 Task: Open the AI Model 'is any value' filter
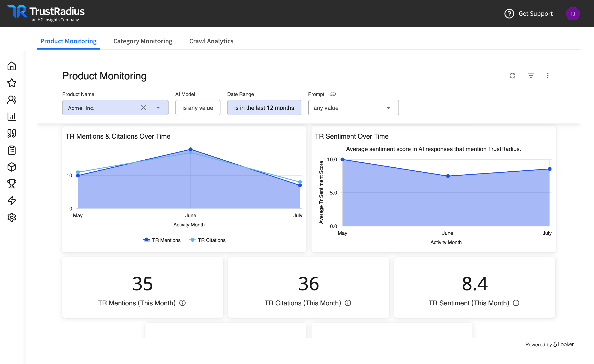198,108
